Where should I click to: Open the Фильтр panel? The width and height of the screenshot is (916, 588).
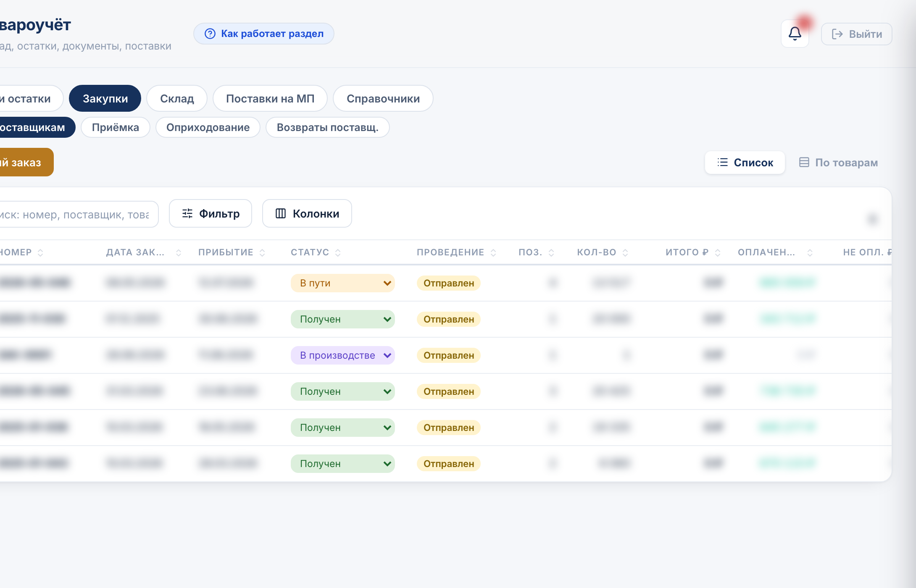(211, 213)
